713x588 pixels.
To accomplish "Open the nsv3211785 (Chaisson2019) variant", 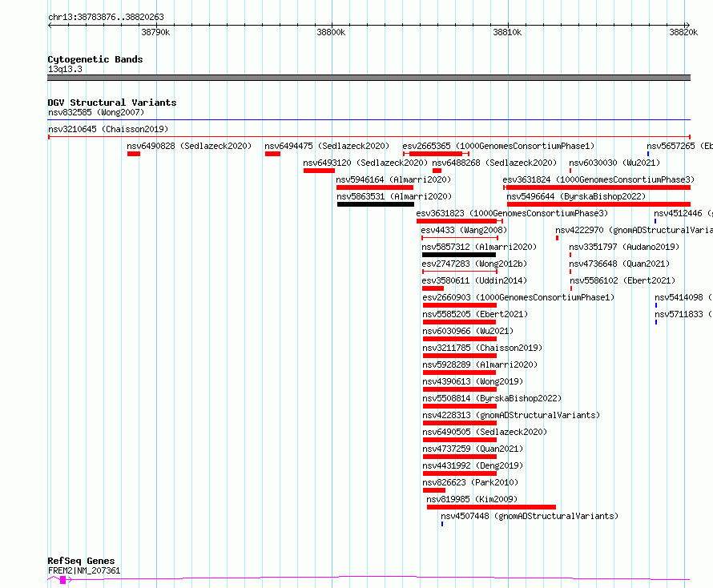I will click(482, 348).
